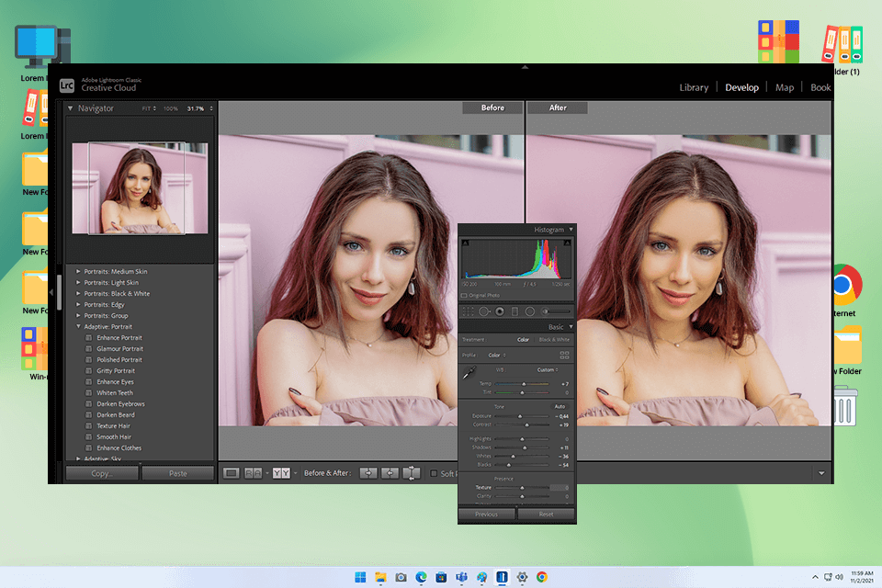Viewport: 882px width, 588px height.
Task: Toggle the highlight clipping indicator in Histogram
Action: pos(567,243)
